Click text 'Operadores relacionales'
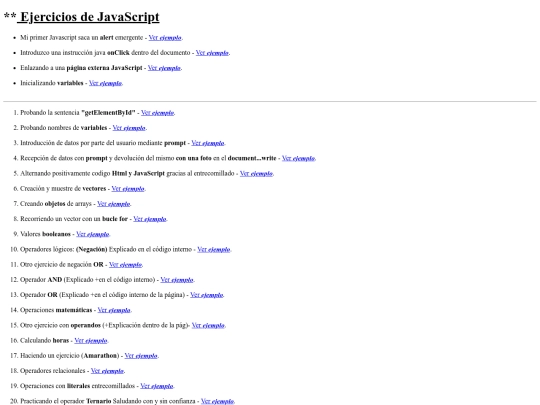Screen dimensions: 540x405 coord(53,370)
